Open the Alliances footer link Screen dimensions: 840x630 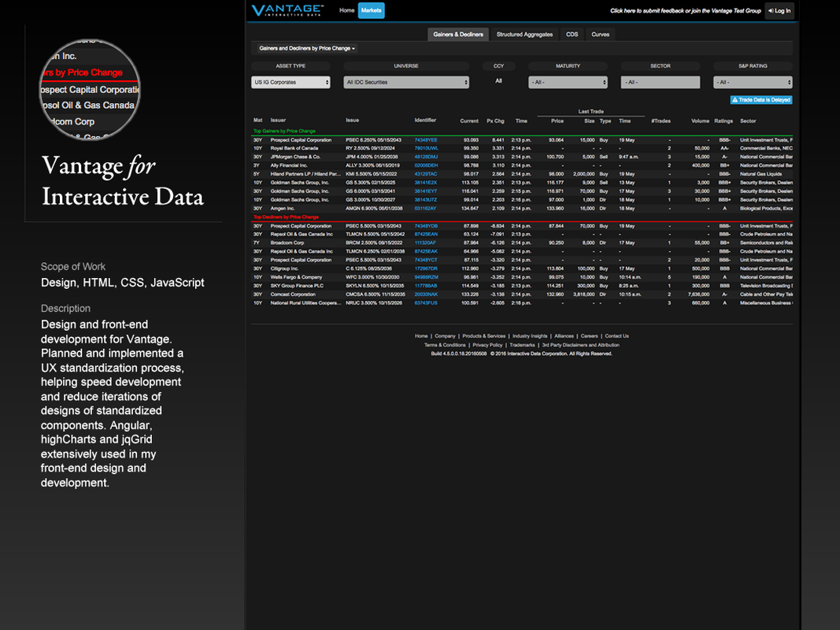point(564,336)
